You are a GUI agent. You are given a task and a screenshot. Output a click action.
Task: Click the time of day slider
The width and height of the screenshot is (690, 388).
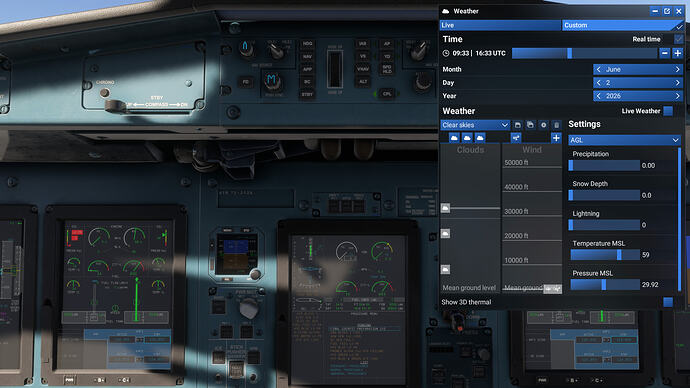pos(584,53)
